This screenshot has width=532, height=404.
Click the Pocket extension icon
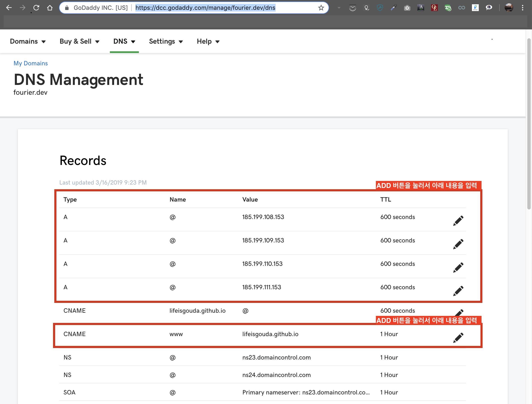[x=352, y=8]
